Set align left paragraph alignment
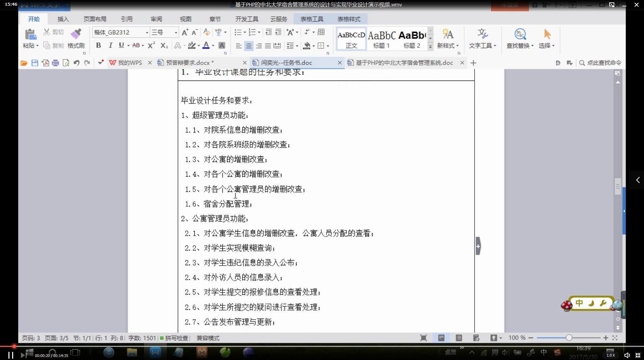The width and height of the screenshot is (644, 360). [x=239, y=46]
